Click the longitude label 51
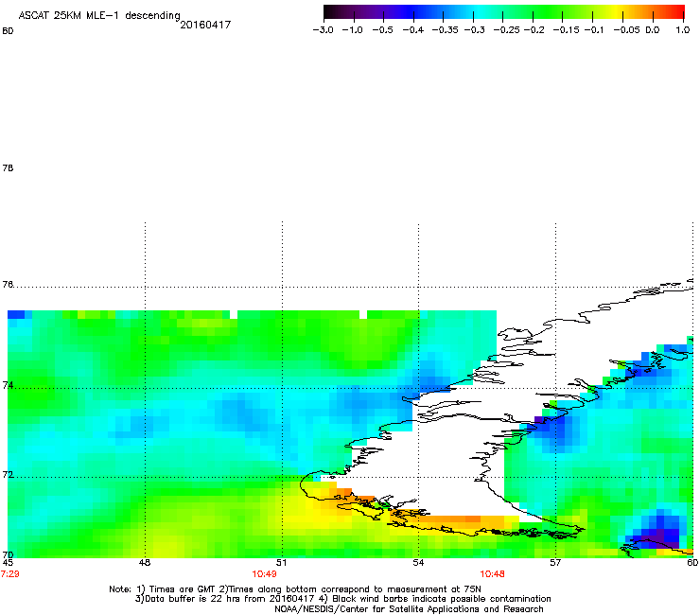The image size is (700, 615). [x=281, y=563]
